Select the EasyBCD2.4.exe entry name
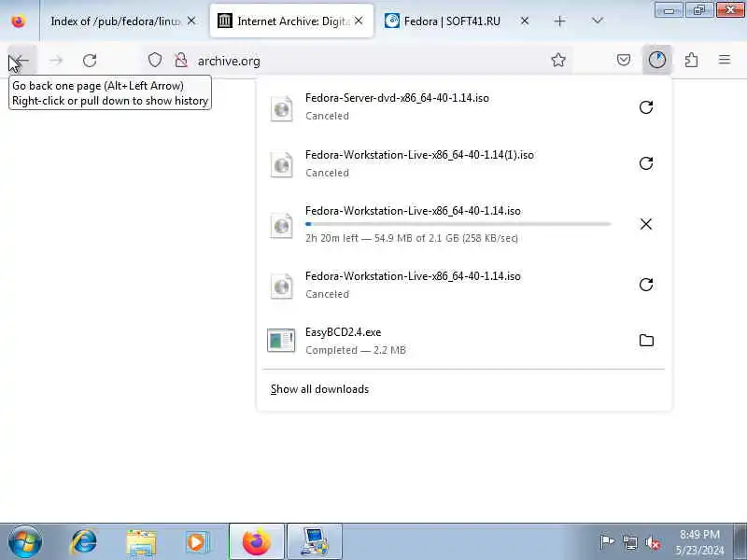747x560 pixels. (343, 332)
